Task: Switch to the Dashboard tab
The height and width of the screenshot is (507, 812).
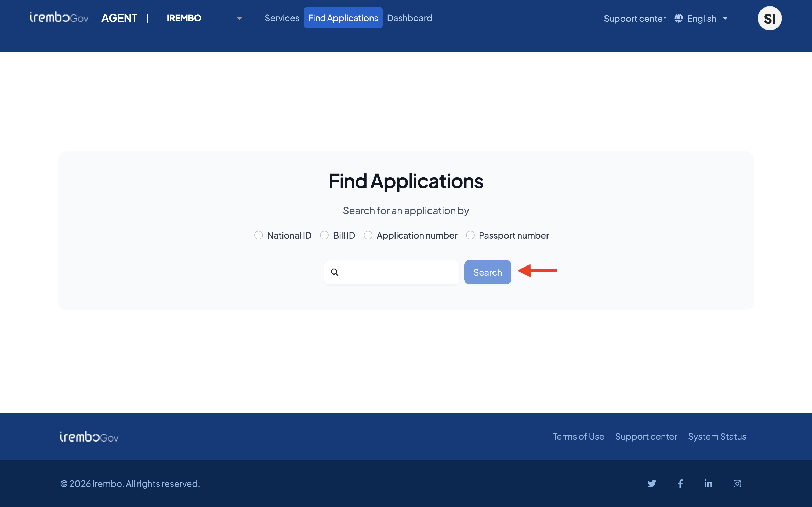Action: coord(409,18)
